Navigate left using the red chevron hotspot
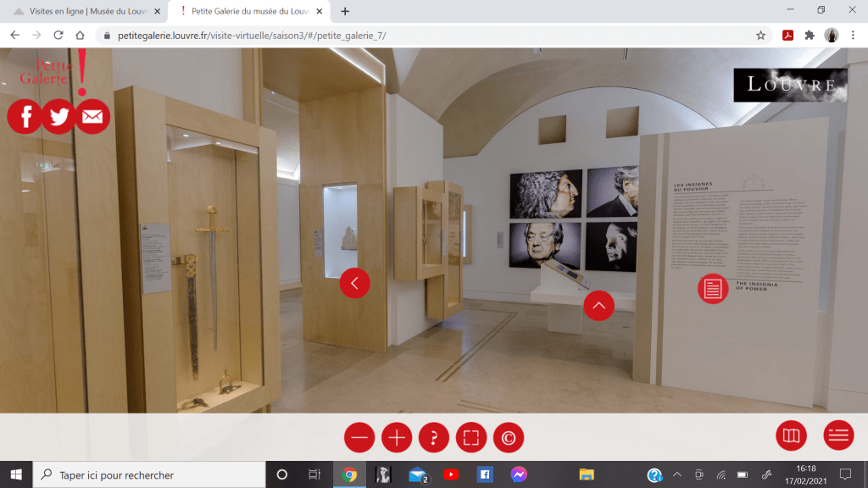 click(x=354, y=283)
